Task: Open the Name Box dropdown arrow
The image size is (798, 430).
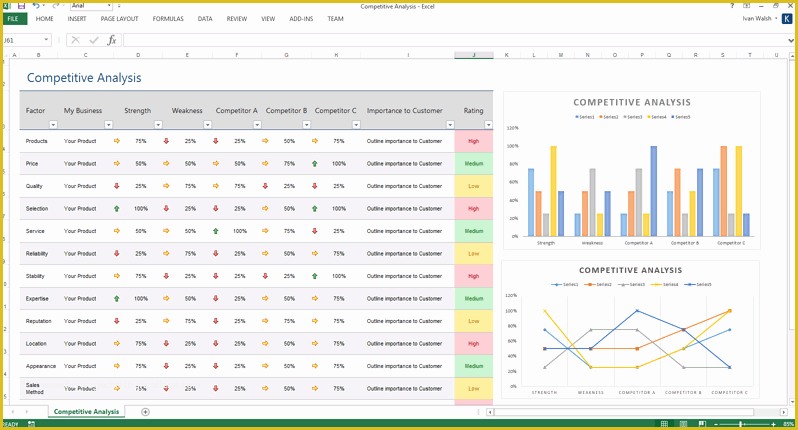Action: click(46, 40)
